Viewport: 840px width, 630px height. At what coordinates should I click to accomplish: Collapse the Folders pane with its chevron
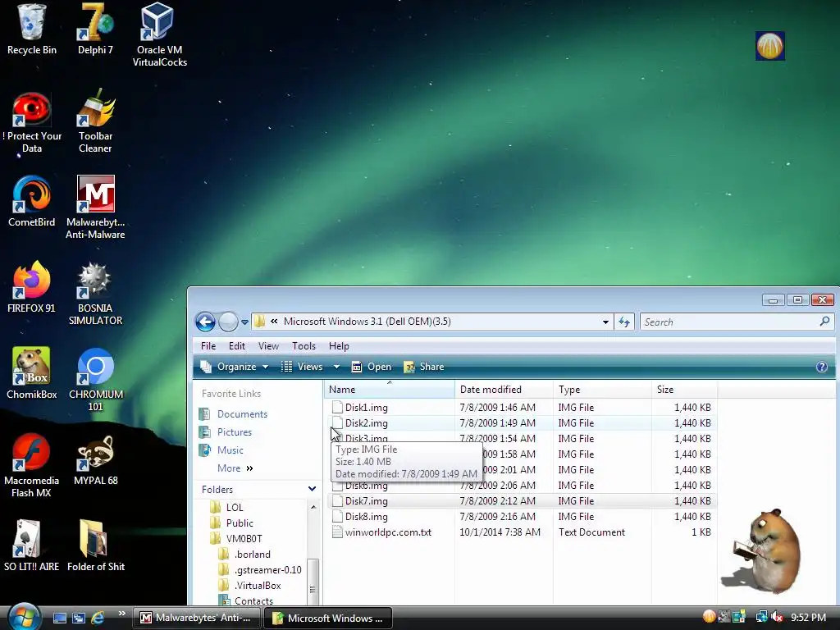[312, 489]
